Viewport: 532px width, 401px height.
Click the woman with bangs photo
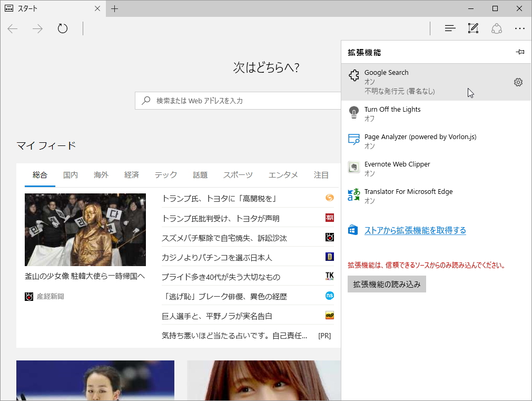pyautogui.click(x=264, y=380)
